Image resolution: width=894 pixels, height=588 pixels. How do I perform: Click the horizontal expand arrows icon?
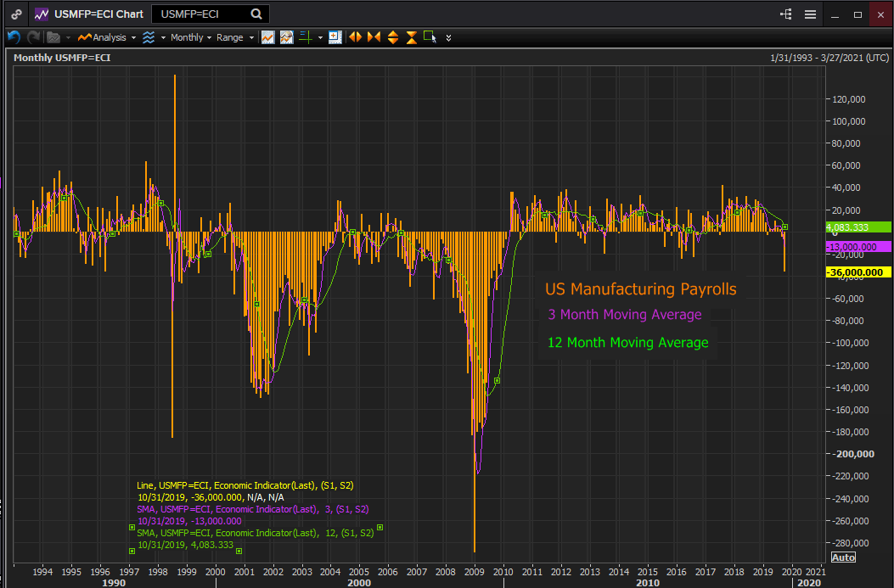pos(355,37)
